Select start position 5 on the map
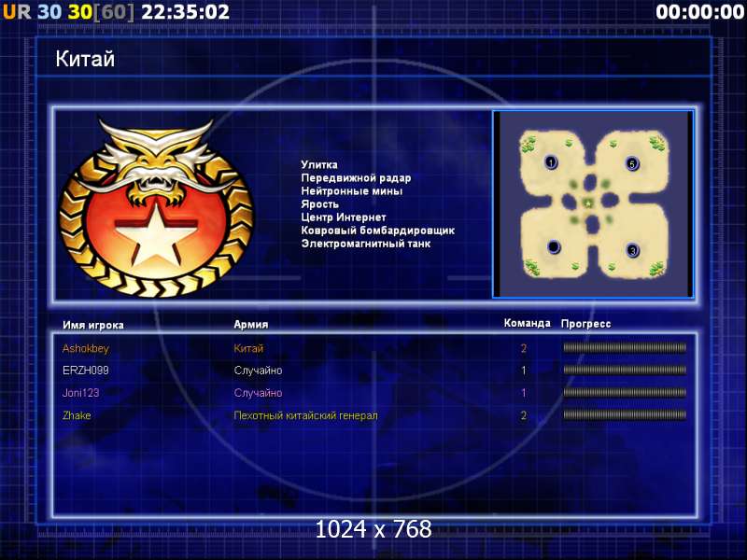Image resolution: width=747 pixels, height=560 pixels. point(632,164)
